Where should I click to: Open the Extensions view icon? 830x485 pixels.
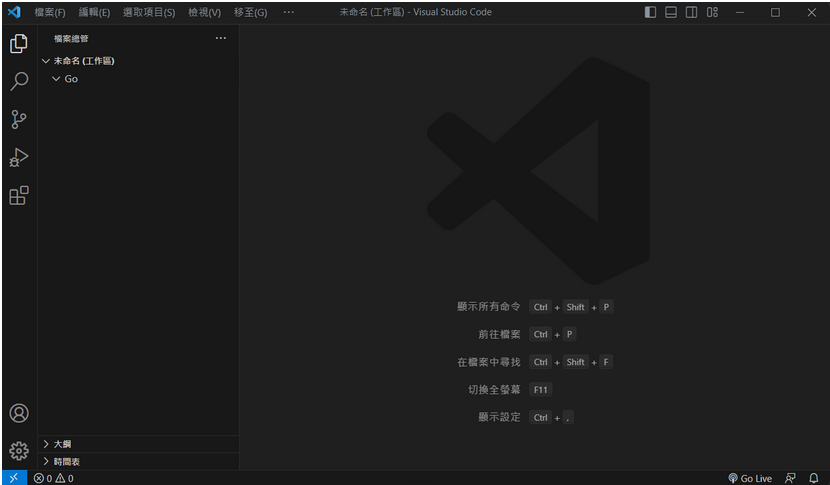pyautogui.click(x=19, y=195)
